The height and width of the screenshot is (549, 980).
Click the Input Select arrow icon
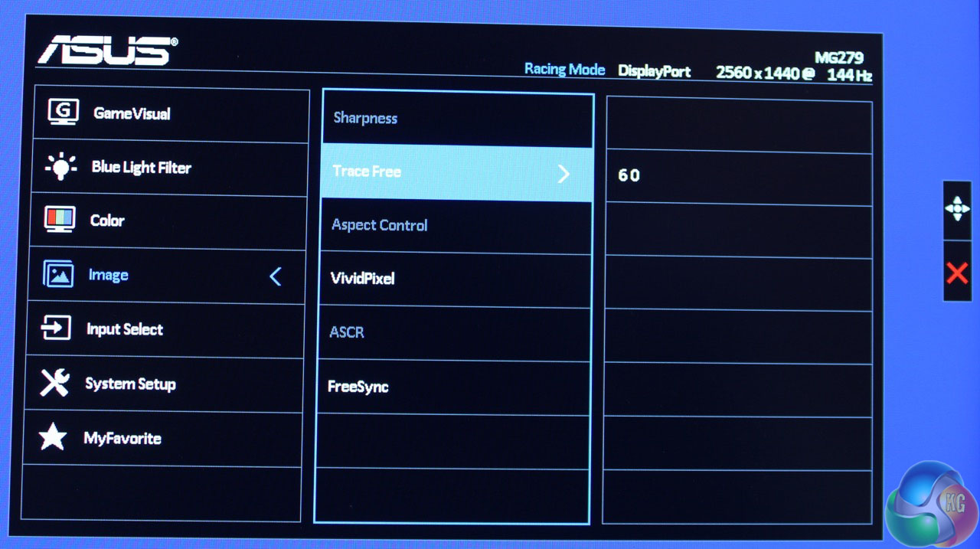(56, 328)
